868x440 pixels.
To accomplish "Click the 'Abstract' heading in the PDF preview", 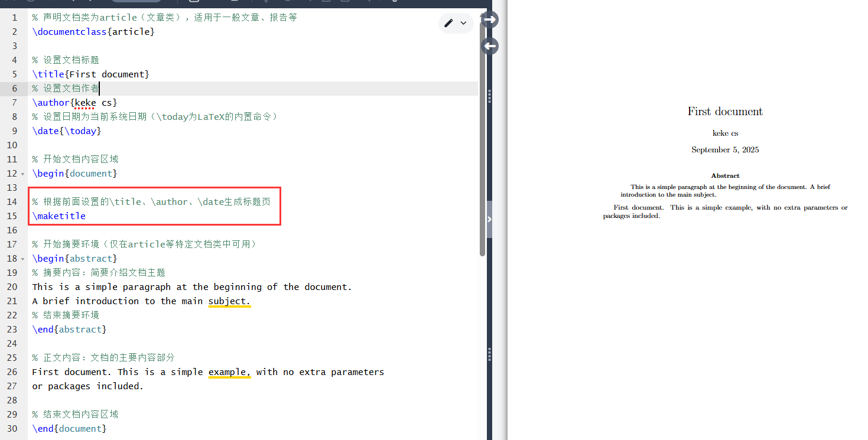I will coord(725,175).
